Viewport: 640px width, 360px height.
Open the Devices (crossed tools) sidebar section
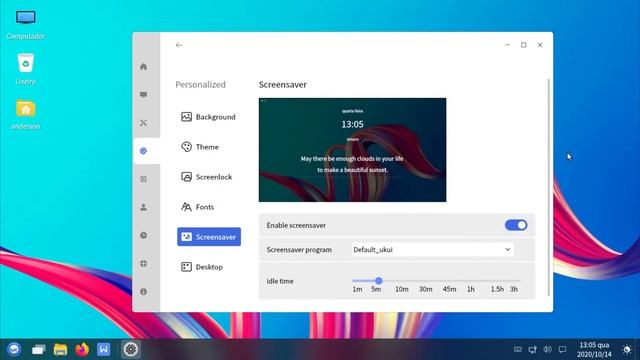[x=143, y=122]
